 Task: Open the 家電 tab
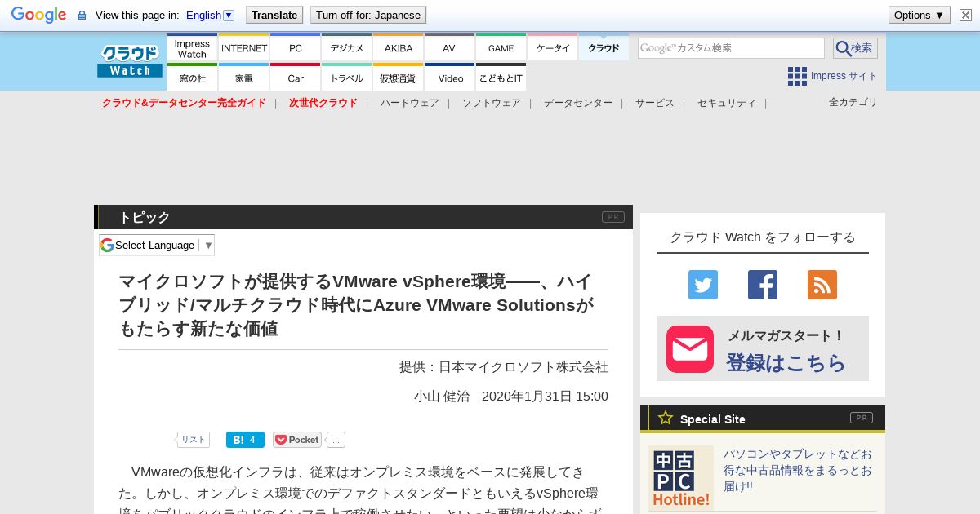[244, 78]
